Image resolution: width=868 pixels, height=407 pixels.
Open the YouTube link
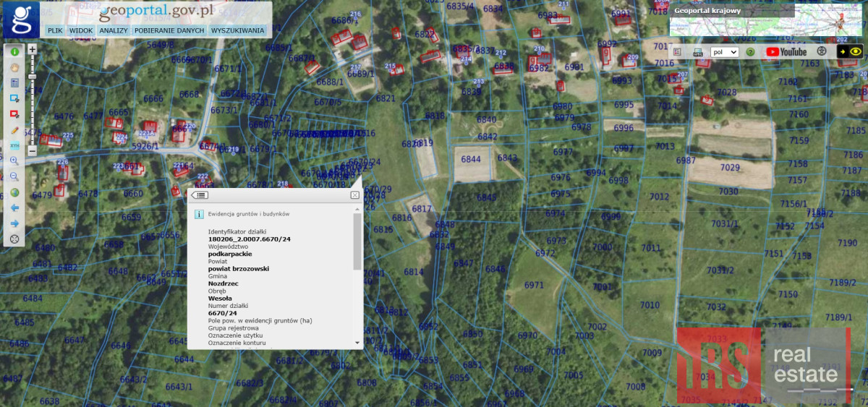click(787, 52)
